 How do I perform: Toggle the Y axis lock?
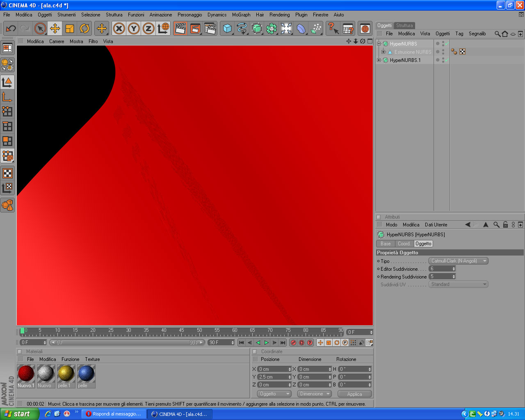134,28
